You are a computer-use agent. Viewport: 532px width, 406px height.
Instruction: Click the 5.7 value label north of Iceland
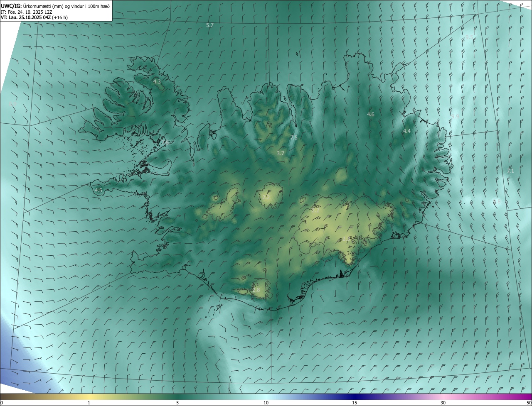tap(210, 25)
